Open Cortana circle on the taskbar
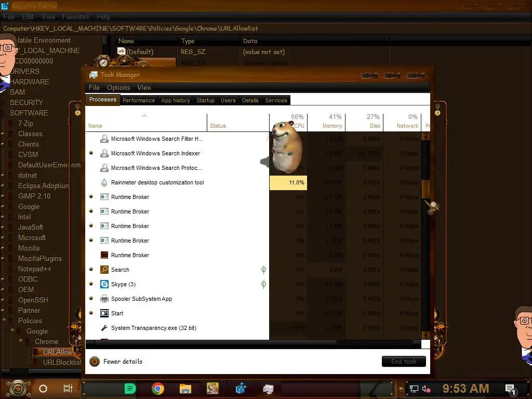 pos(43,389)
